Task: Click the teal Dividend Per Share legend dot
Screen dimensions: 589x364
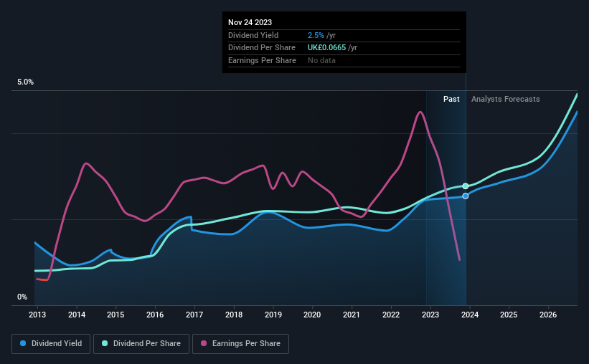Action: 105,343
